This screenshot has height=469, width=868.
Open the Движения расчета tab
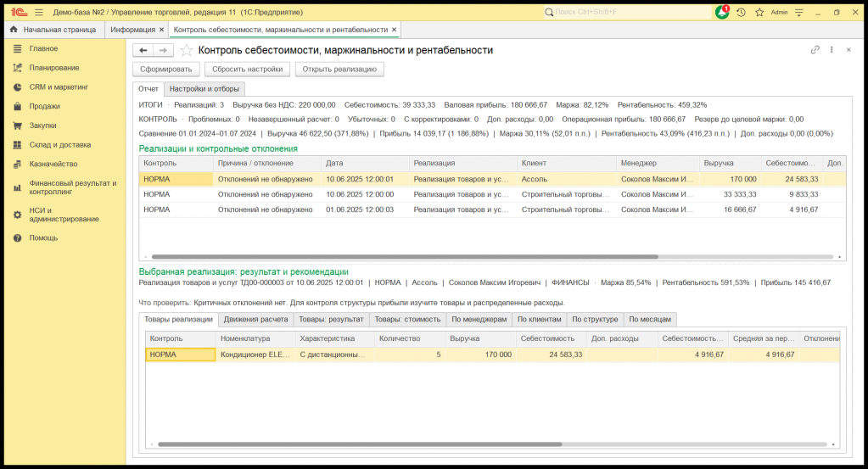pos(255,319)
